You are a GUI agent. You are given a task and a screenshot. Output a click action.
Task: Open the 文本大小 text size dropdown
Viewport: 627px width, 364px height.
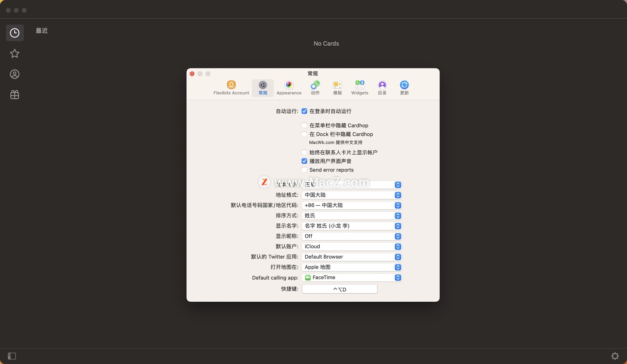coord(351,185)
